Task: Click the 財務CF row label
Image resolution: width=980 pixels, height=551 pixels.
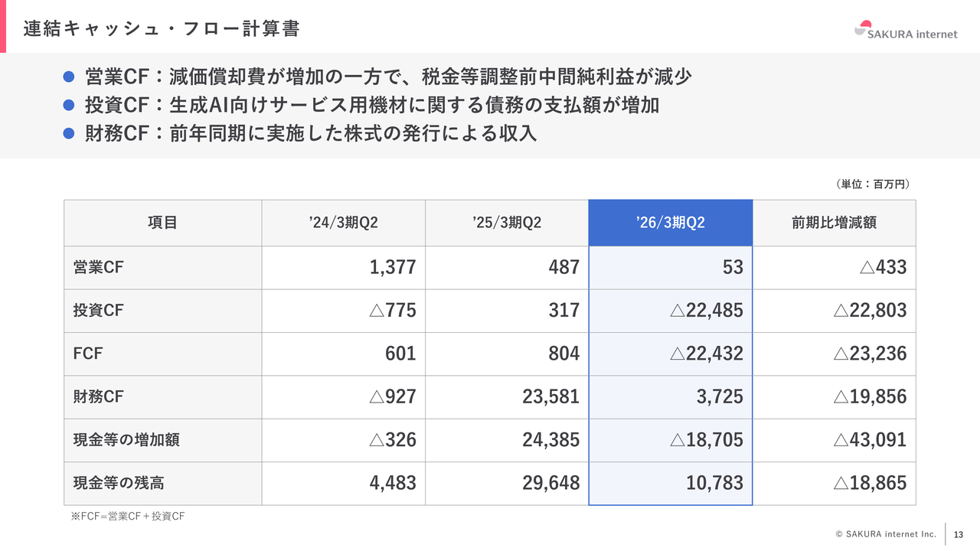Action: (99, 397)
